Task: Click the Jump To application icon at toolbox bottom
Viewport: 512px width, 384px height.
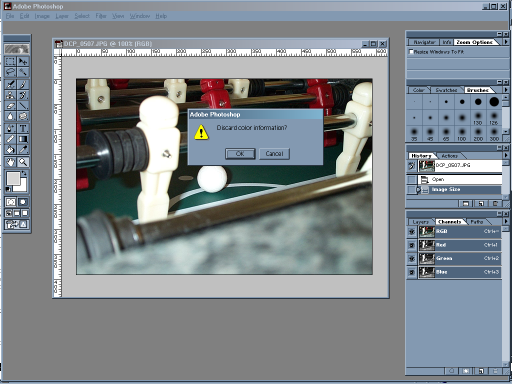Action: [x=16, y=225]
